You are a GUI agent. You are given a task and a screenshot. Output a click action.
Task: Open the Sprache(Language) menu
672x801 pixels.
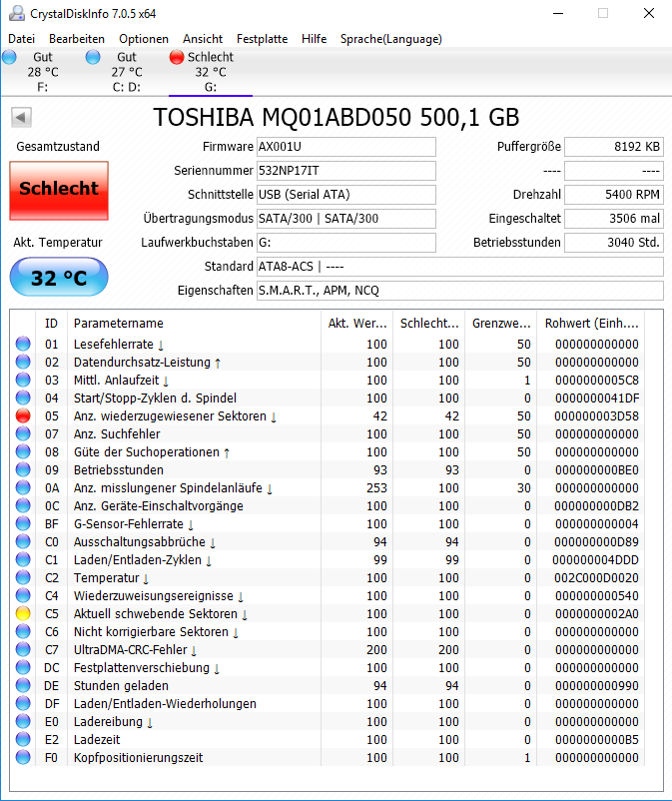click(391, 39)
